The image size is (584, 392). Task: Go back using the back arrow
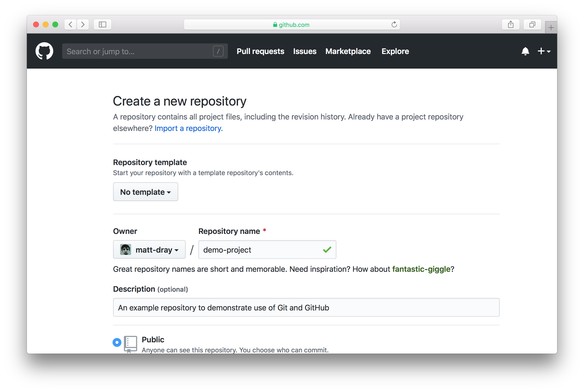coord(70,24)
